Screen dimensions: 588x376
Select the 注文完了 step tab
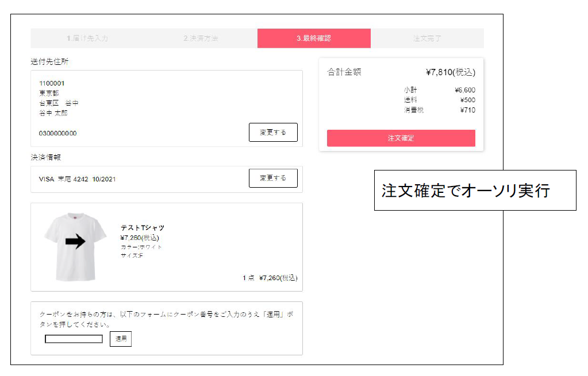427,38
